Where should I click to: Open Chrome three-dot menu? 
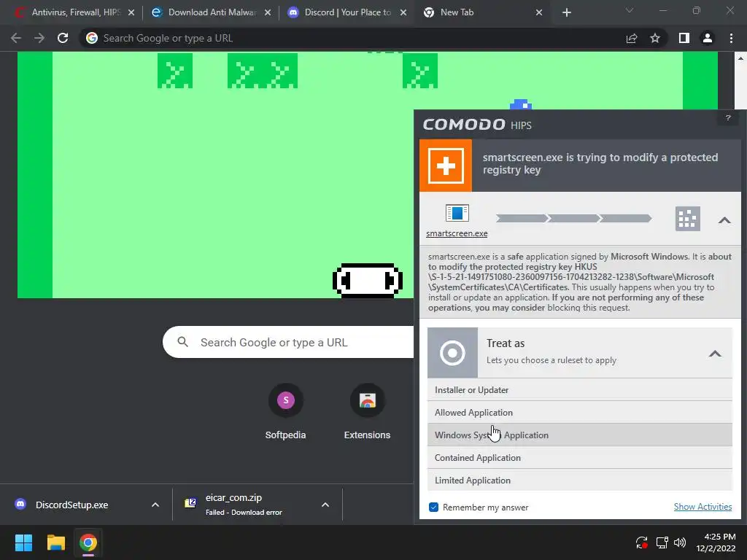731,38
